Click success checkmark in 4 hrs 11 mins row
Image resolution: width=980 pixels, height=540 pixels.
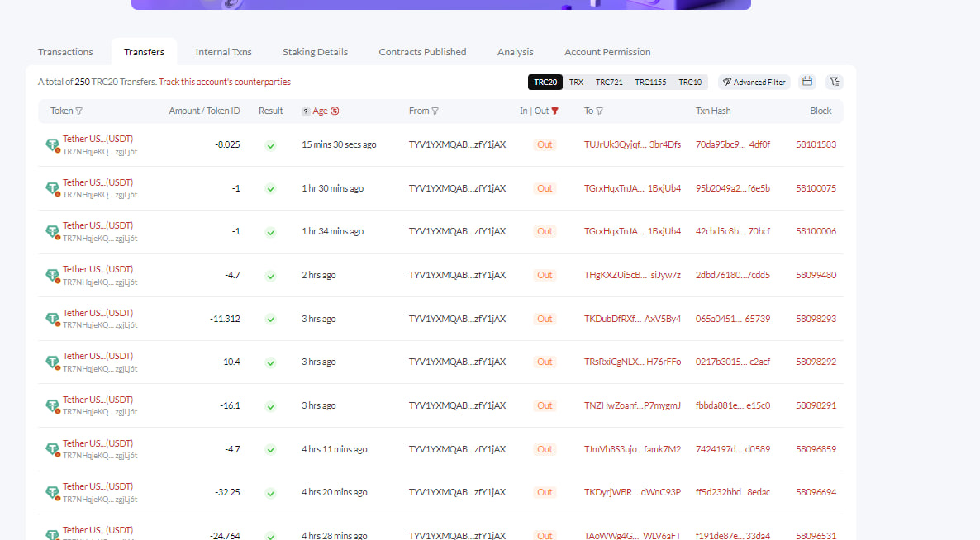tap(271, 449)
